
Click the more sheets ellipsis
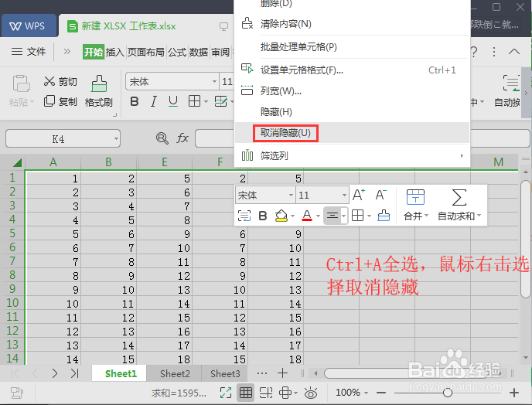[262, 373]
